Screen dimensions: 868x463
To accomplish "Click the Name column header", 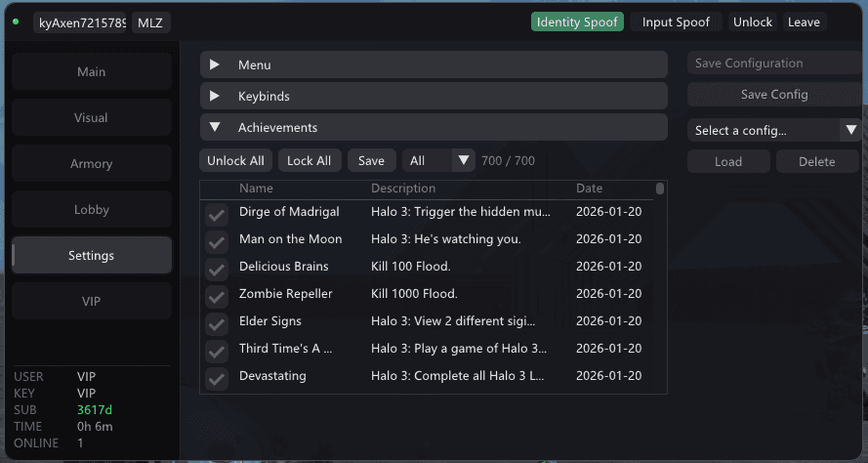I will point(257,189).
